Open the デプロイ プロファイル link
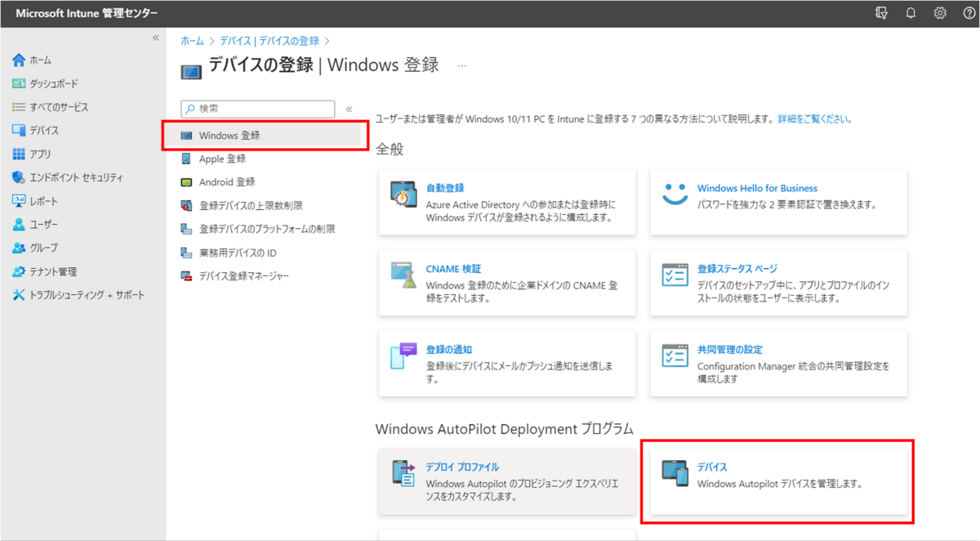The width and height of the screenshot is (980, 541). (462, 467)
